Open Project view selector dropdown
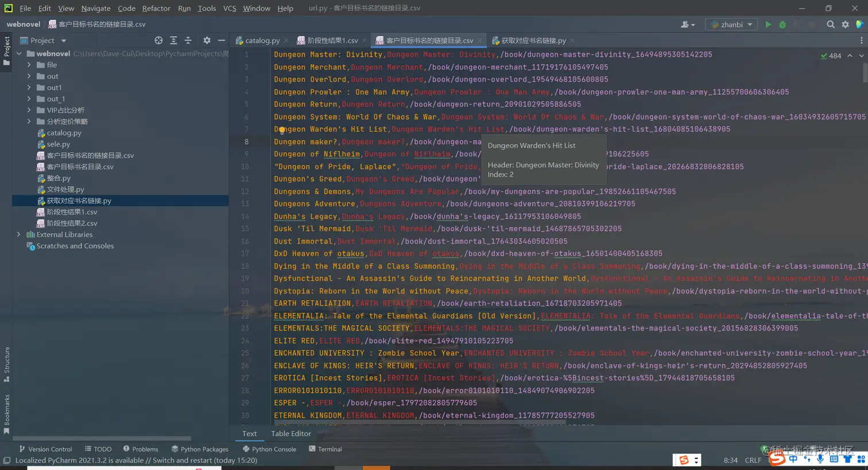868x470 pixels. pos(43,40)
